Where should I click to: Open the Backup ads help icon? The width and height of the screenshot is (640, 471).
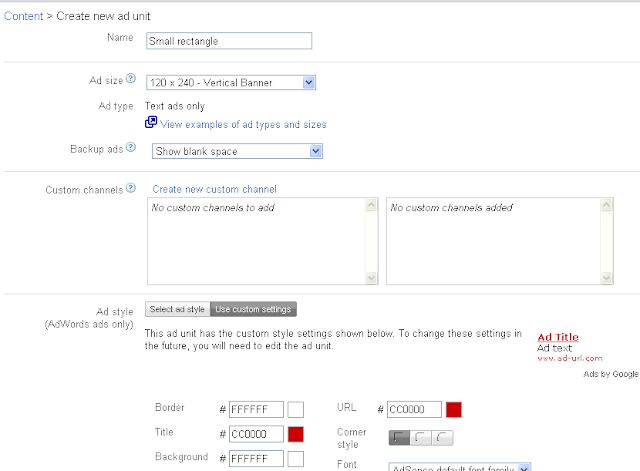pyautogui.click(x=131, y=147)
